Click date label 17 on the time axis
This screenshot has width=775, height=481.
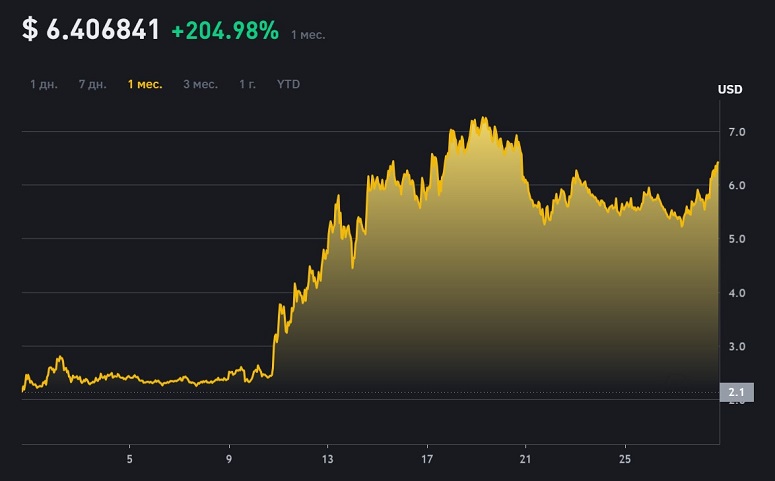tap(427, 459)
